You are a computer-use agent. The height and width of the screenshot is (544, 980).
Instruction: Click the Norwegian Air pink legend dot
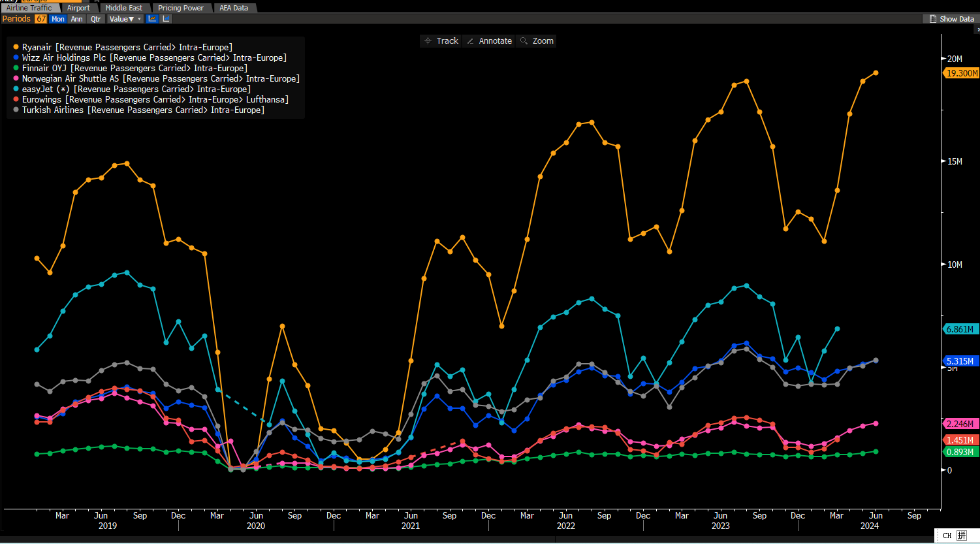click(16, 78)
